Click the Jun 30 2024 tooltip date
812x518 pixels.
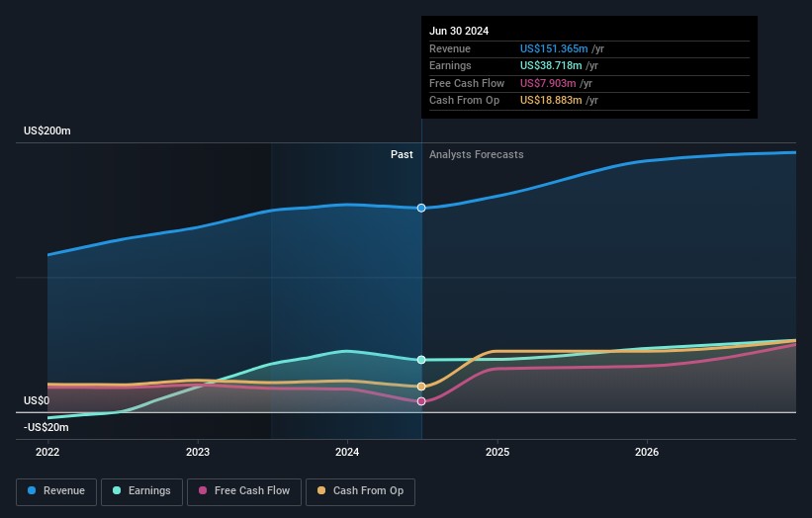click(459, 32)
